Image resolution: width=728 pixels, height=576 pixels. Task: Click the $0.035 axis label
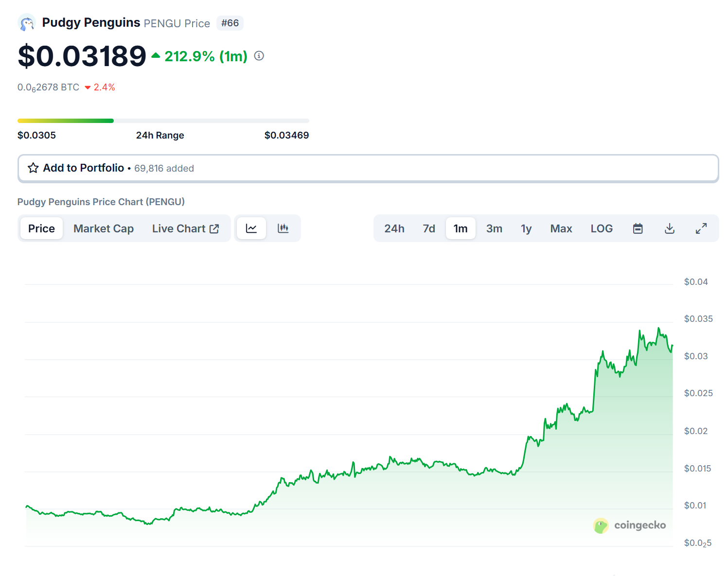click(x=698, y=319)
